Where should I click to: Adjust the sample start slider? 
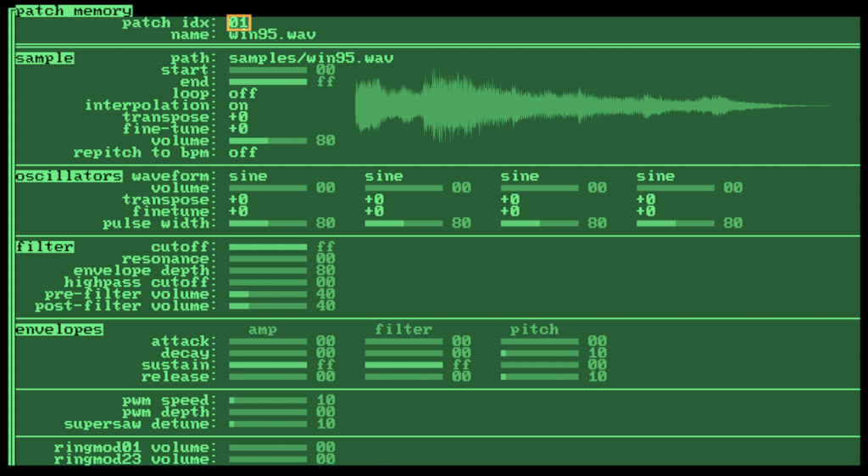click(x=268, y=70)
